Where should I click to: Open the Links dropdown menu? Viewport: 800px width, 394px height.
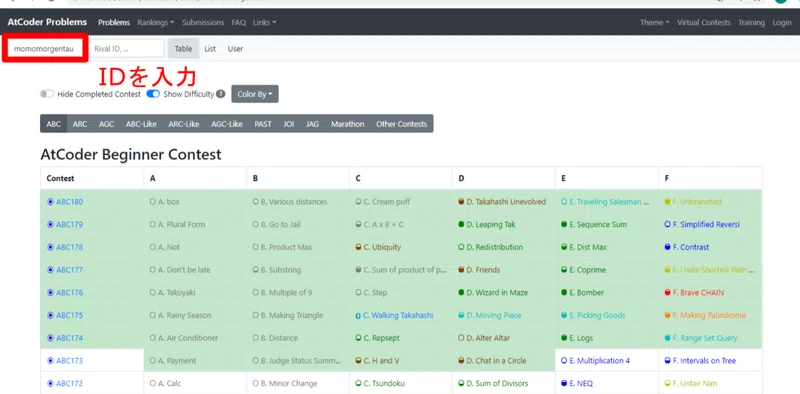(x=265, y=22)
